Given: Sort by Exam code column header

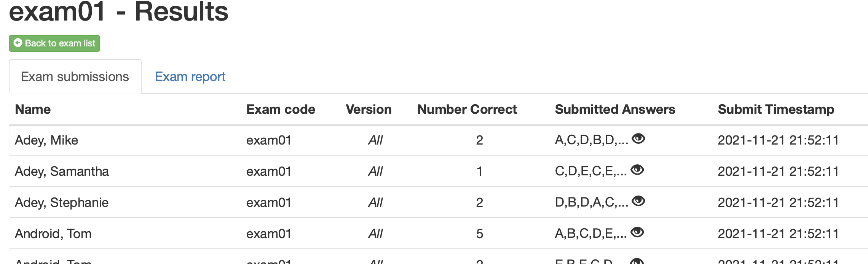Looking at the screenshot, I should pos(281,110).
